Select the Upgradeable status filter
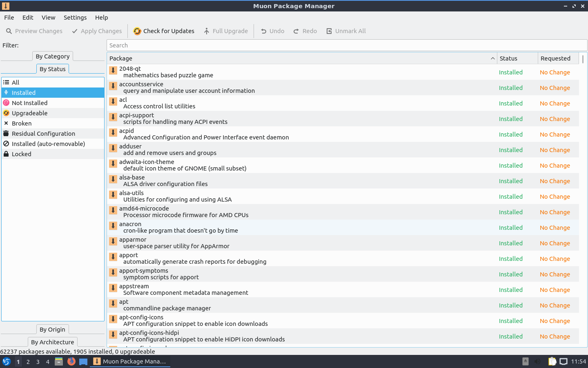Viewport: 588px width, 368px height. coord(29,113)
